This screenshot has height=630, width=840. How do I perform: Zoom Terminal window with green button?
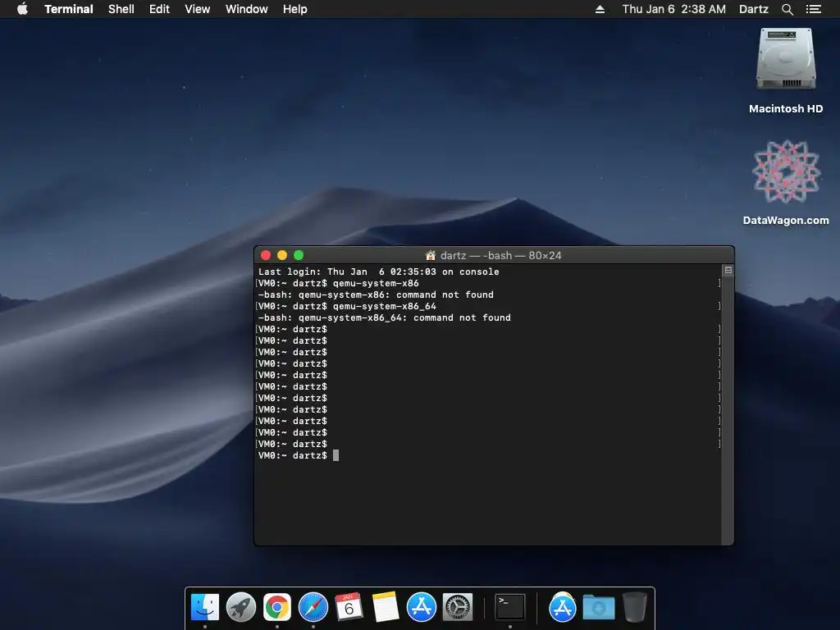pos(299,255)
